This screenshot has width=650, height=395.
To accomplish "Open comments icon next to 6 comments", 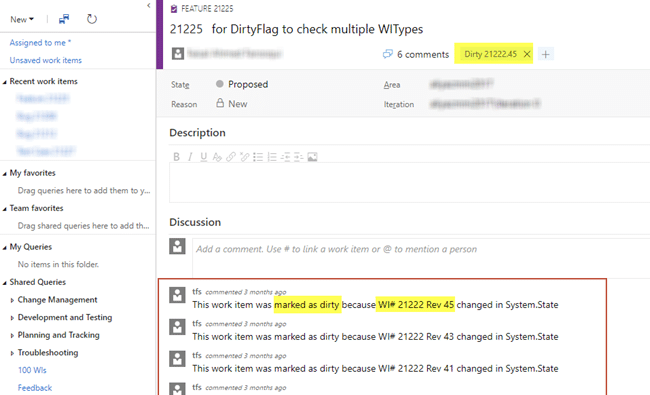I will (388, 54).
